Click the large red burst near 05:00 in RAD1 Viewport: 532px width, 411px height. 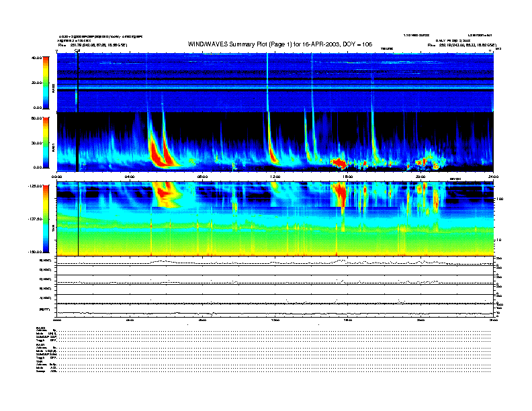(157, 152)
